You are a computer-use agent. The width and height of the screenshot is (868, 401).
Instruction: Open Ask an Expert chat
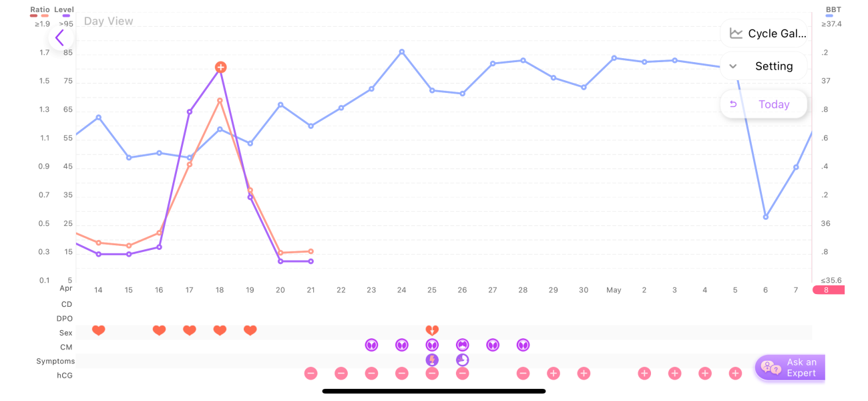[791, 368]
